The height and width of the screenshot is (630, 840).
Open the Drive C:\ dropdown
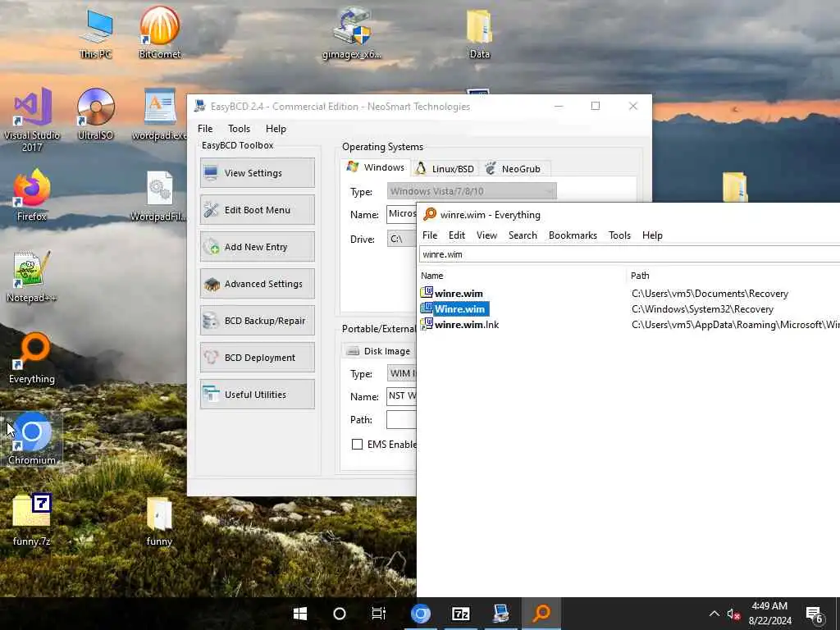[x=402, y=239]
